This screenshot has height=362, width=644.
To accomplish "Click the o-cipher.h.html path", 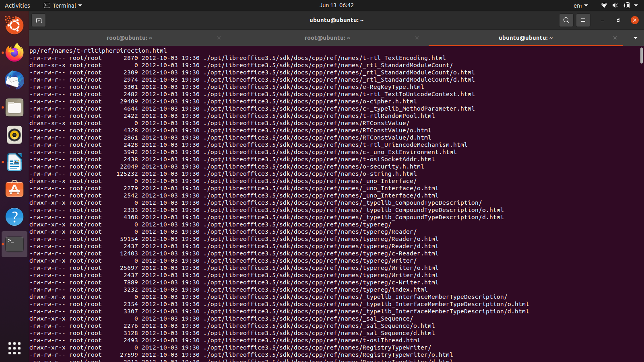I will (310, 101).
